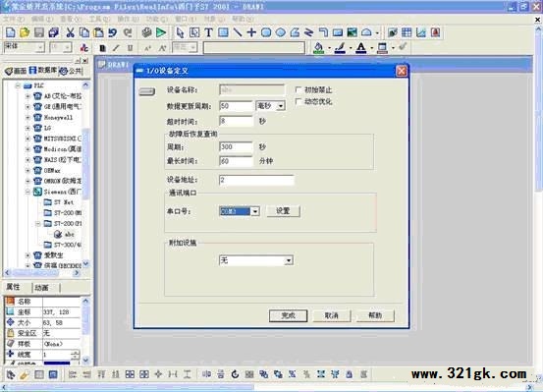Image resolution: width=543 pixels, height=392 pixels.
Task: Close the I/O设备定义 dialog
Action: (x=402, y=71)
